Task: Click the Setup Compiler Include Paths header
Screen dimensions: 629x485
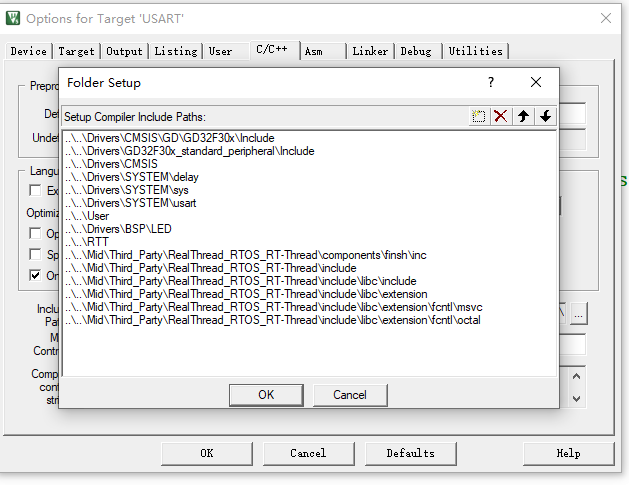Action: pyautogui.click(x=135, y=117)
